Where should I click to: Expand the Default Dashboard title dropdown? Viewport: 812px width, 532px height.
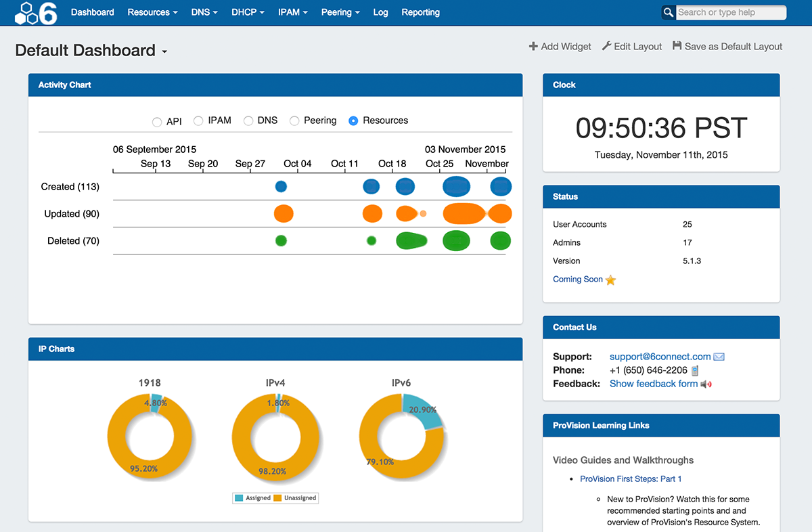point(164,52)
